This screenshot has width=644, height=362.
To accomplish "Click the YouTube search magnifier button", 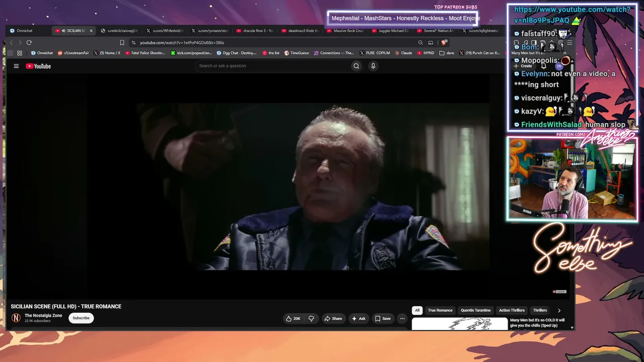I will coord(356,66).
